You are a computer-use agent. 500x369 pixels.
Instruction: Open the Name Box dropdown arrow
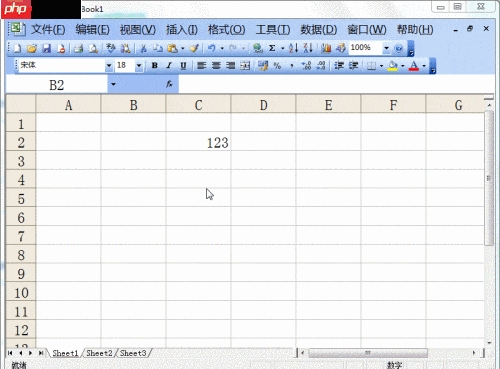pyautogui.click(x=113, y=84)
